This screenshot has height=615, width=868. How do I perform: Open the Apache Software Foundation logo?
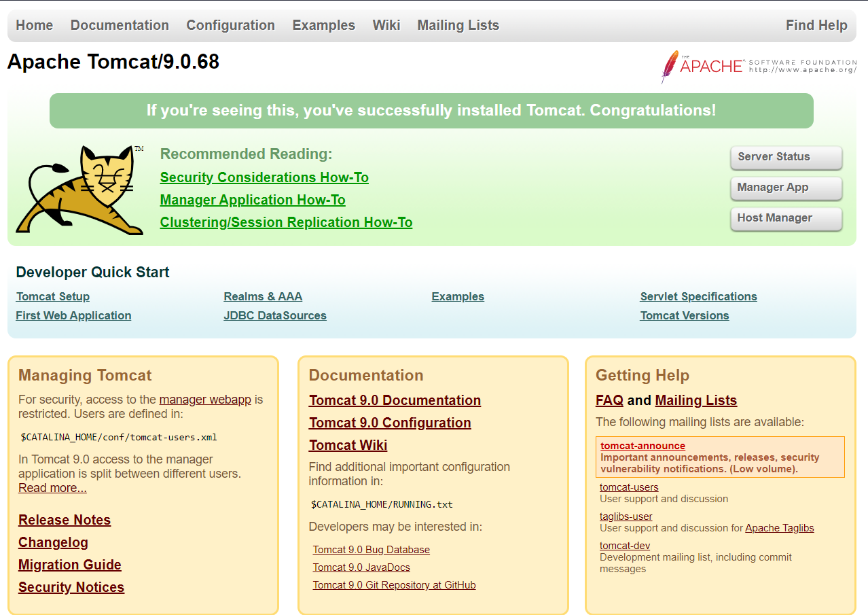pos(759,67)
